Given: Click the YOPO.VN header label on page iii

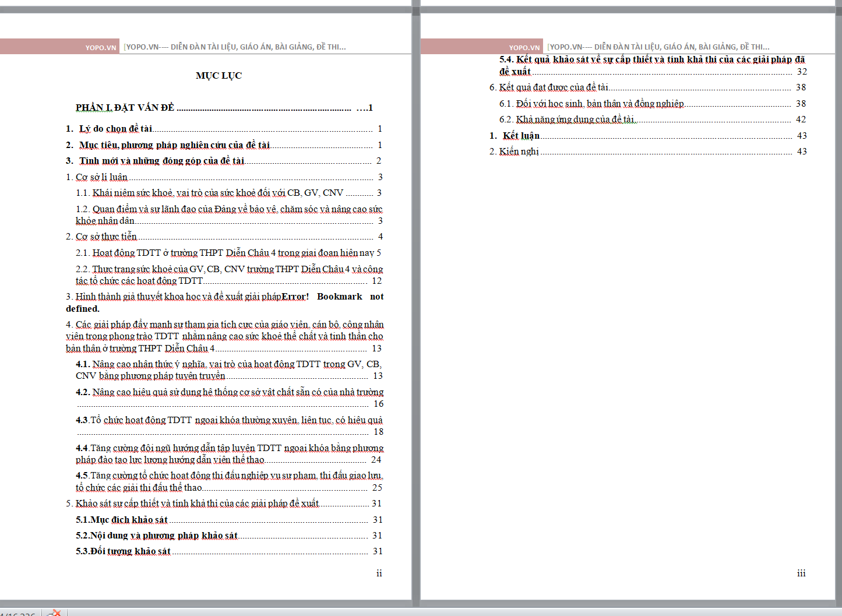Looking at the screenshot, I should [x=524, y=47].
